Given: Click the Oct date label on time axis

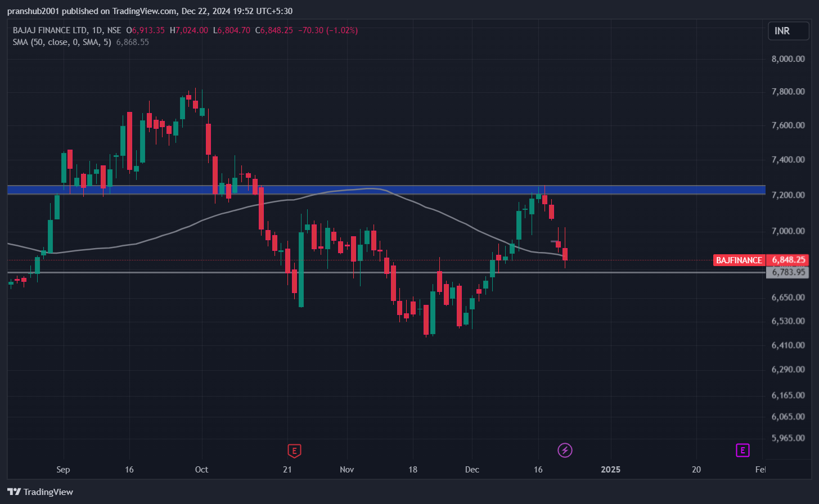Looking at the screenshot, I should [201, 470].
